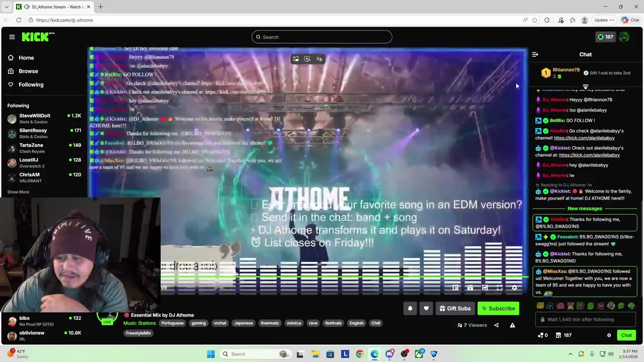Screen dimensions: 644x362
Task: Add page to browser favorites star
Action: click(x=534, y=20)
